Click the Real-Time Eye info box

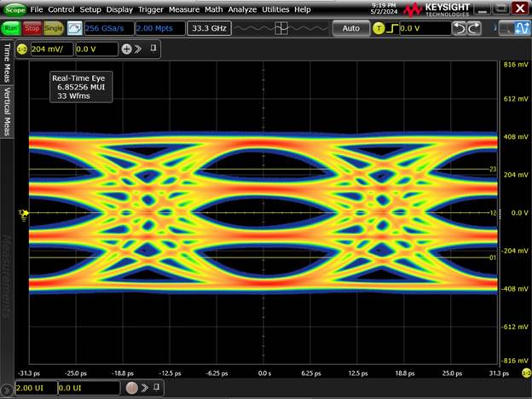[81, 87]
